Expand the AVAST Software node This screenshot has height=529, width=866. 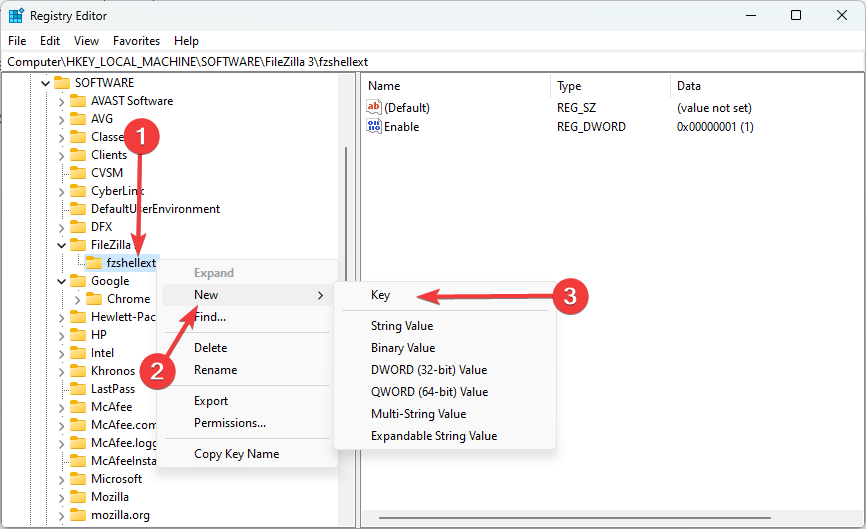coord(61,102)
